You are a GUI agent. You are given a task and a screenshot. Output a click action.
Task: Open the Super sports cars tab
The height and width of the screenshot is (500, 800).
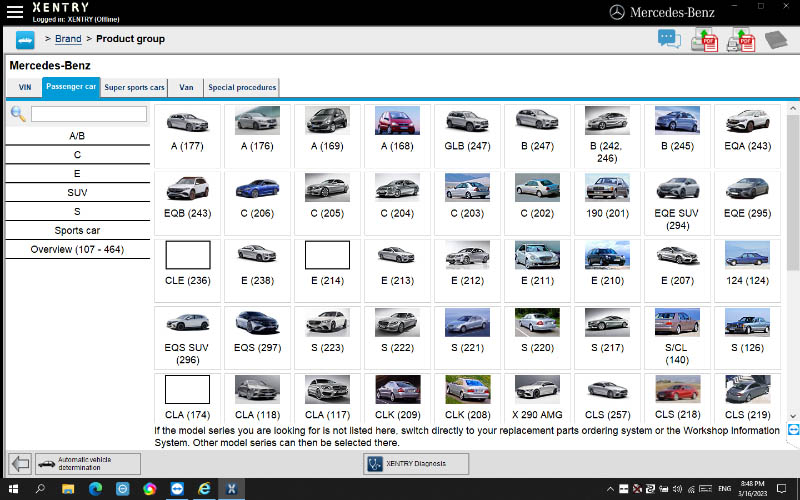pyautogui.click(x=134, y=87)
